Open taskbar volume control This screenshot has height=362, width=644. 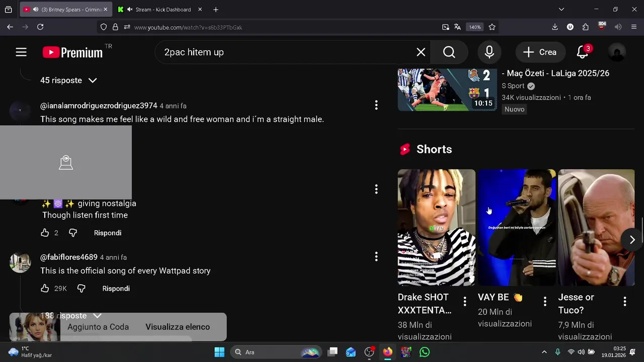point(581,352)
